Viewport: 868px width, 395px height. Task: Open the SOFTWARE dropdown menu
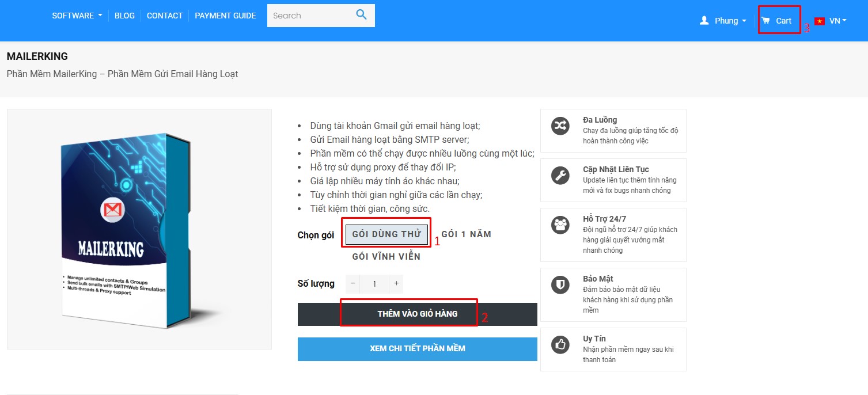pos(77,16)
